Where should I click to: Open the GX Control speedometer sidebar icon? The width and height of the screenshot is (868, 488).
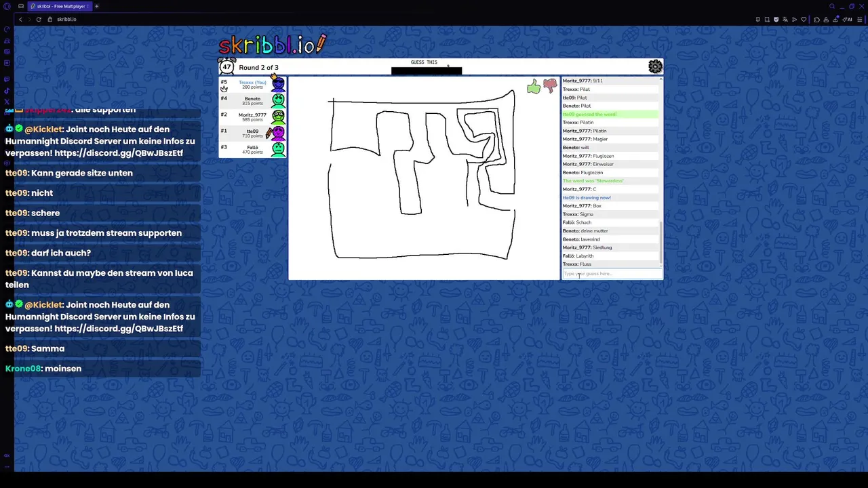tap(7, 29)
